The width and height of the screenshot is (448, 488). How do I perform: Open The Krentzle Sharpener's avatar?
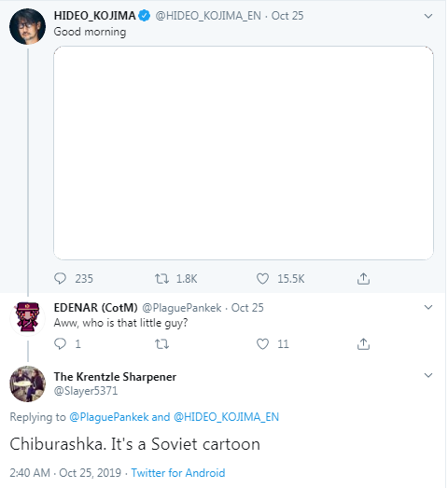coord(27,383)
